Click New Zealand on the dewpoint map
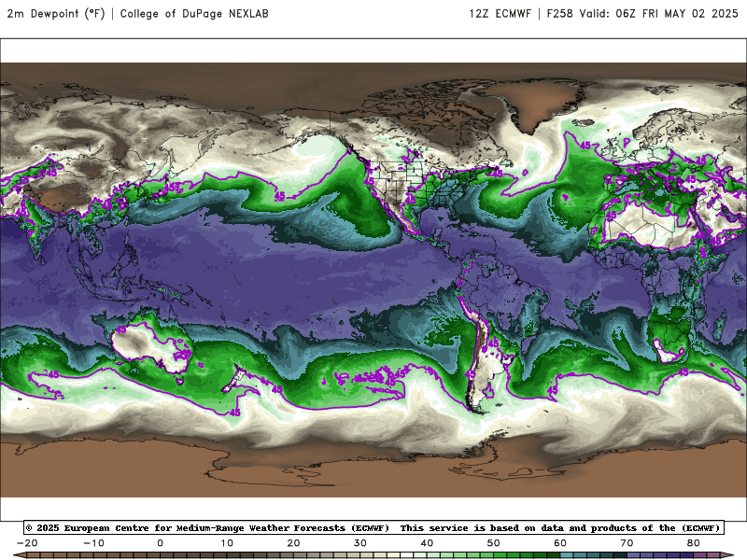Screen dimensions: 747x560 click(x=234, y=380)
